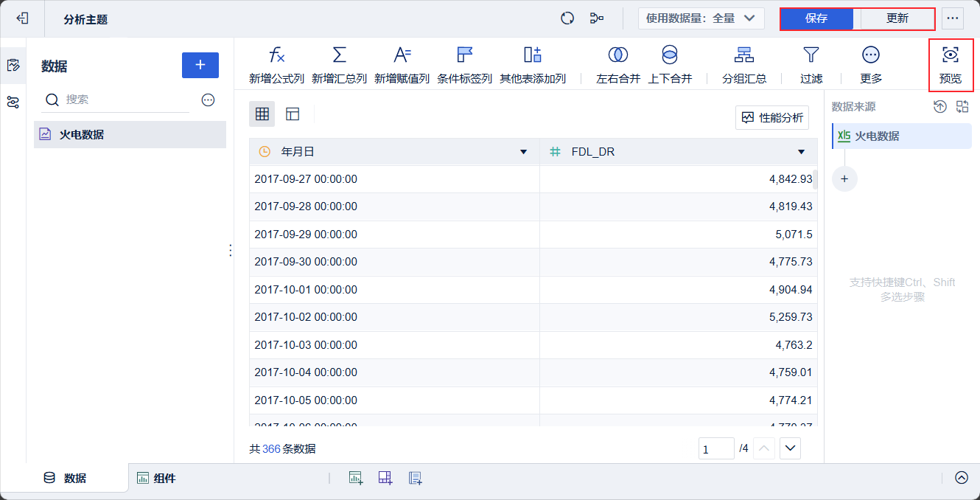
Task: Click the page number input box
Action: 716,448
